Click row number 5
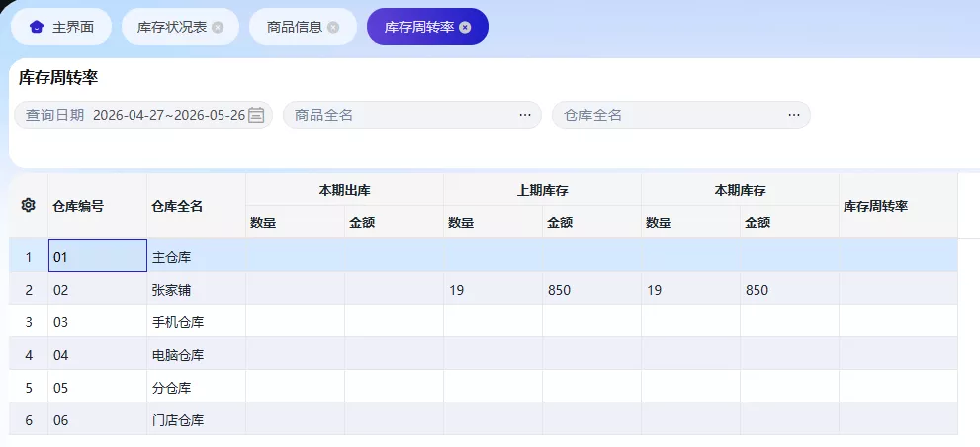 click(28, 387)
